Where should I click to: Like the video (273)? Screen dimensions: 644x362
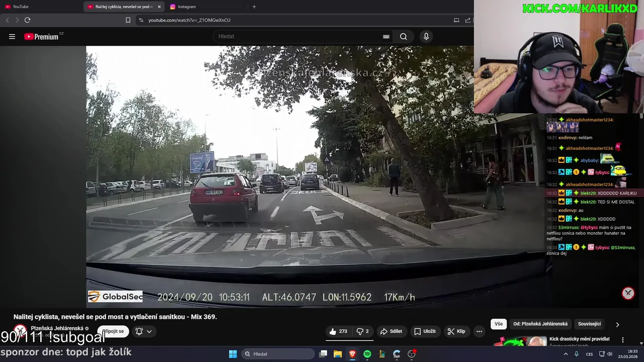(339, 331)
